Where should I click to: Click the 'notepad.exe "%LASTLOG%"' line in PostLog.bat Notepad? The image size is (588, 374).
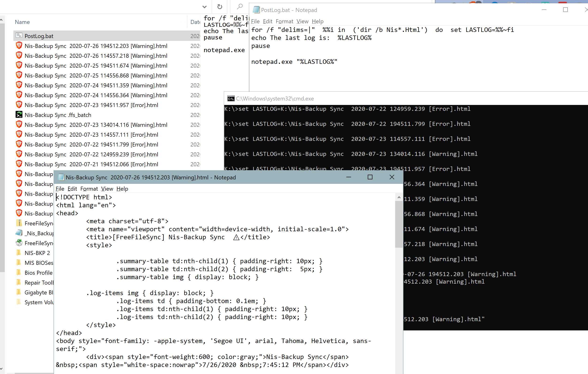294,62
